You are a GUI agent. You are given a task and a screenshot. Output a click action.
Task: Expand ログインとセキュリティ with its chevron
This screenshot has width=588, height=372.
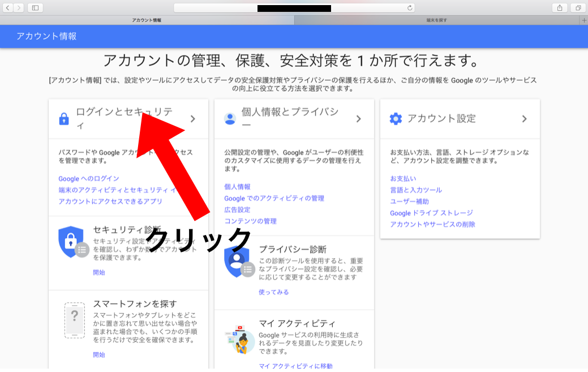(x=193, y=119)
